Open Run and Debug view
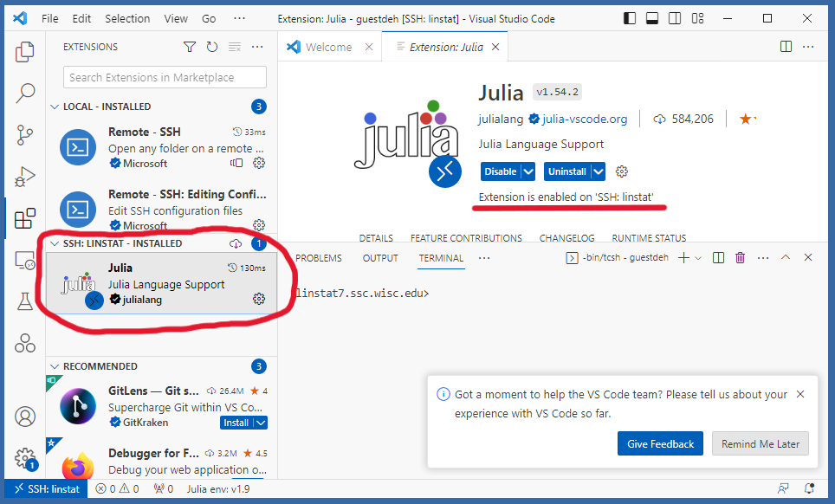 pyautogui.click(x=25, y=177)
